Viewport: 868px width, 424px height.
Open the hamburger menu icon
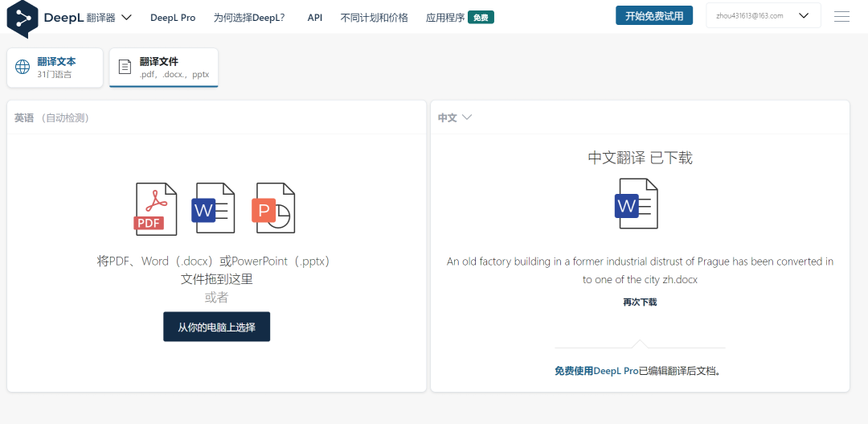(841, 17)
